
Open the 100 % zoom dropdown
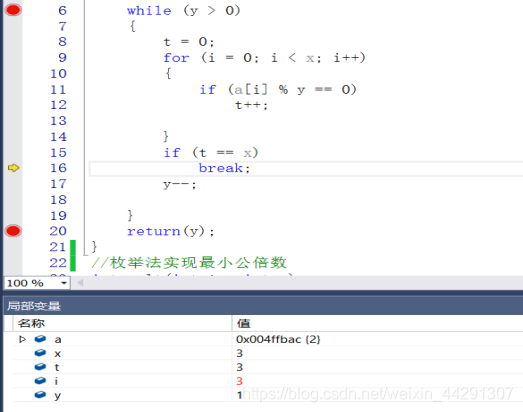coord(64,283)
